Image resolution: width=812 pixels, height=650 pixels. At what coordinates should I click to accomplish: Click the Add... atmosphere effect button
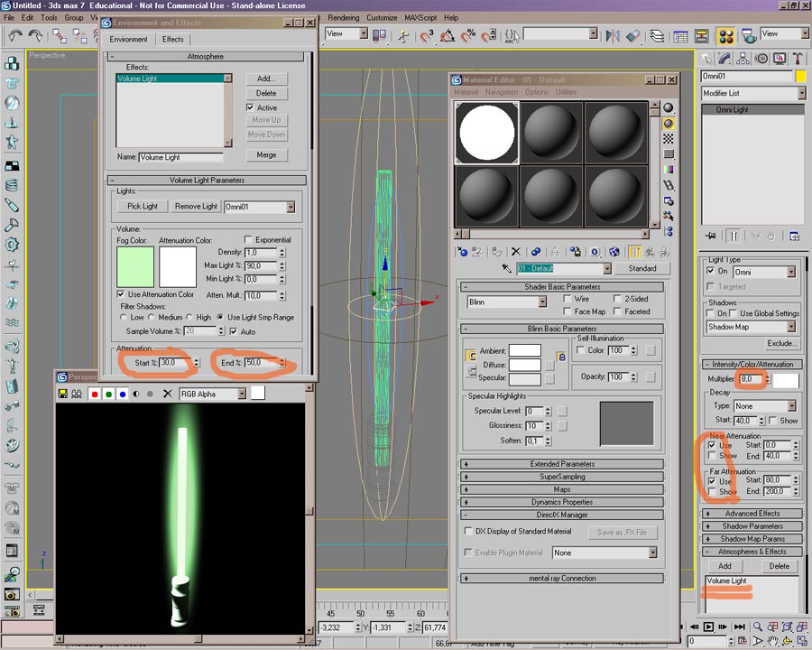click(266, 79)
